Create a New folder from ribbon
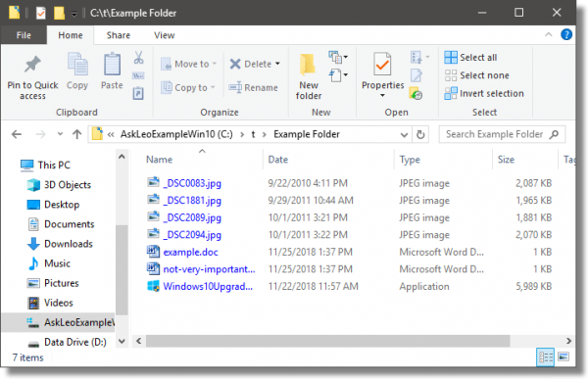The height and width of the screenshot is (379, 588). tap(309, 76)
